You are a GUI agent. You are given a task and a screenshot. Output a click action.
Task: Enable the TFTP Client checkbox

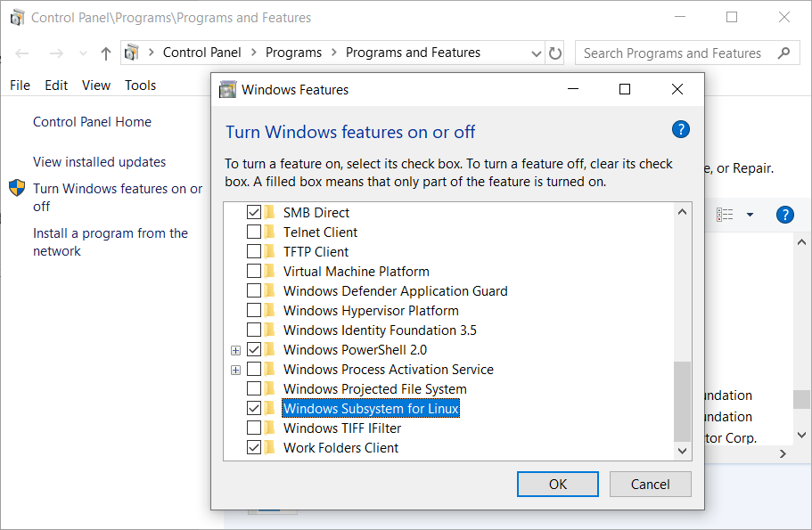tap(254, 251)
